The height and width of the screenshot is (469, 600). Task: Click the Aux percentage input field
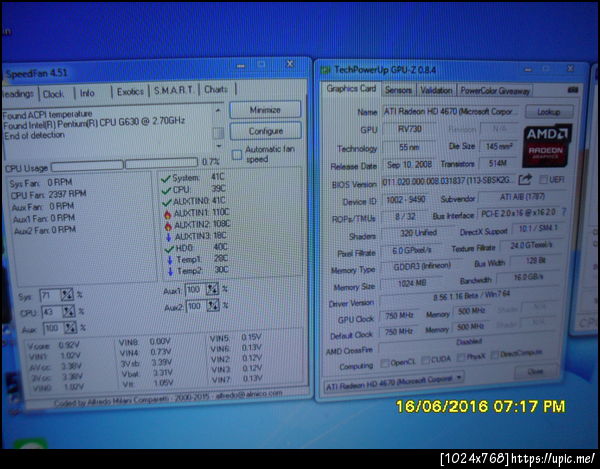54,329
